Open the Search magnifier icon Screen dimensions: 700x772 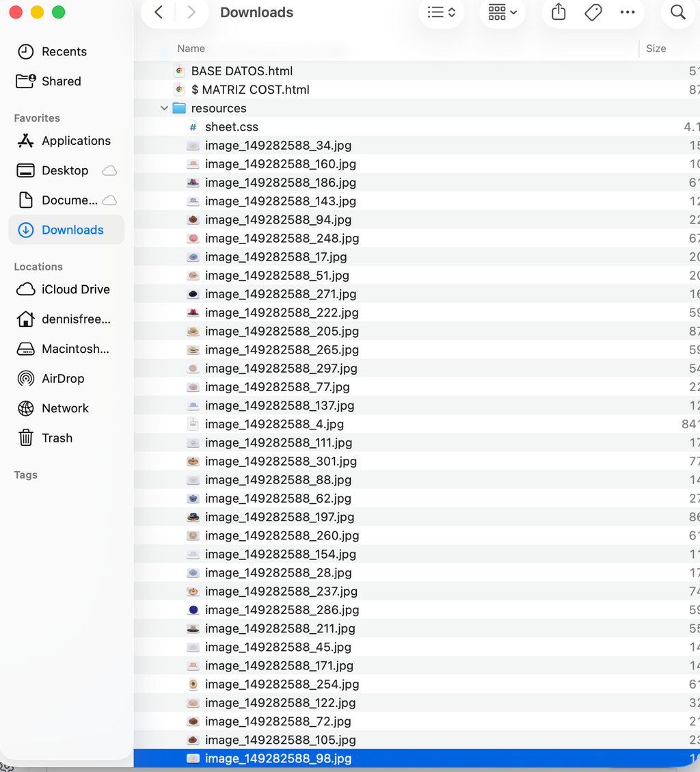click(678, 12)
